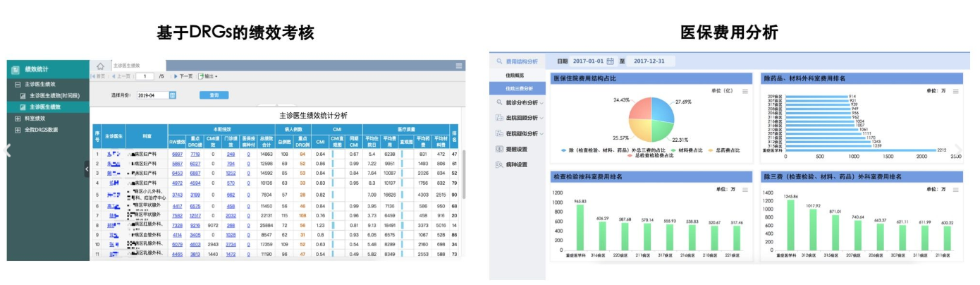The image size is (980, 285).
Task: Click chart icon of 主诊医生绩效(时间段)
Action: tap(23, 95)
